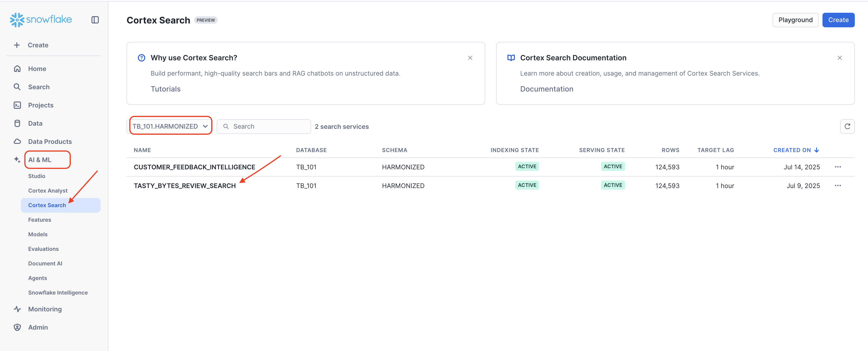Open the Home section from the sidebar
The width and height of the screenshot is (868, 351).
pyautogui.click(x=37, y=69)
